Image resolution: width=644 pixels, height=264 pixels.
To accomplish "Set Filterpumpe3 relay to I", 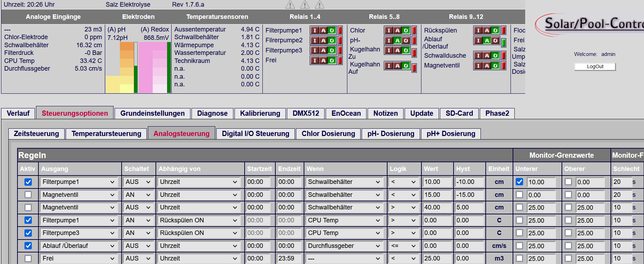I will click(x=315, y=50).
